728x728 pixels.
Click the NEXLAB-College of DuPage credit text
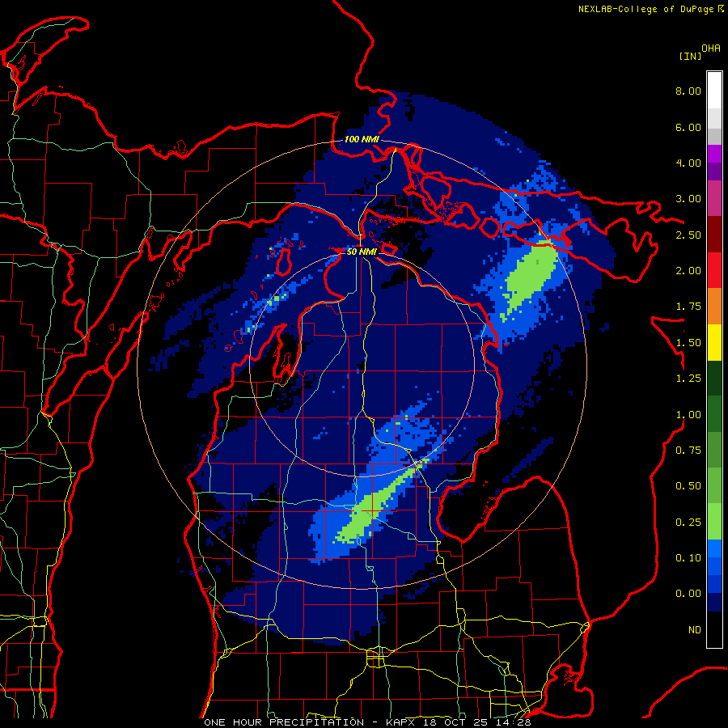tap(647, 9)
